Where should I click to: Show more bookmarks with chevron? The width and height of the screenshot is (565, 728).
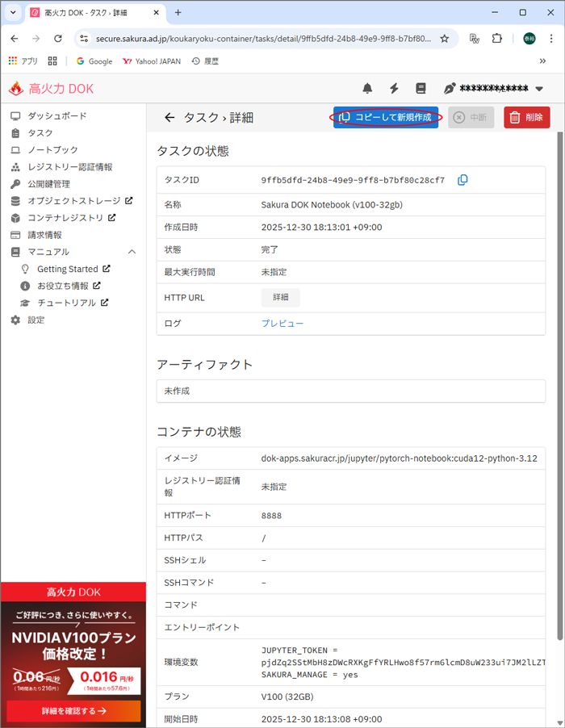coord(542,61)
